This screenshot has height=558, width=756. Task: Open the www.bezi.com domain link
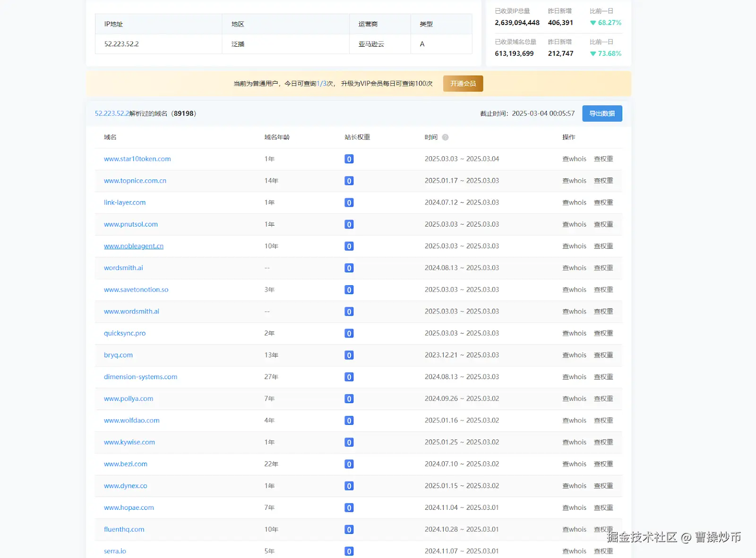pyautogui.click(x=126, y=464)
